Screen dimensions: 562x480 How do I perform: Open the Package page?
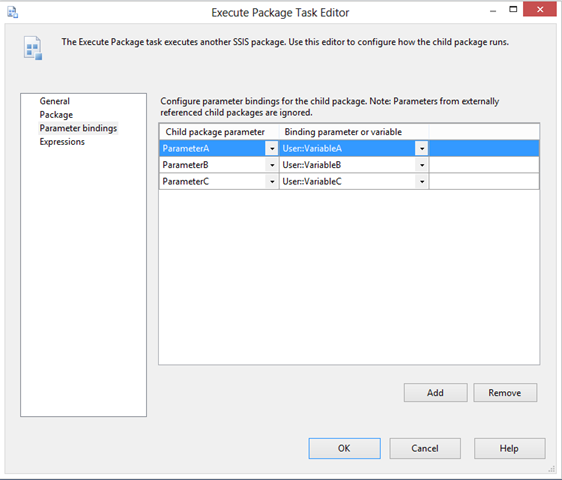pyautogui.click(x=56, y=115)
